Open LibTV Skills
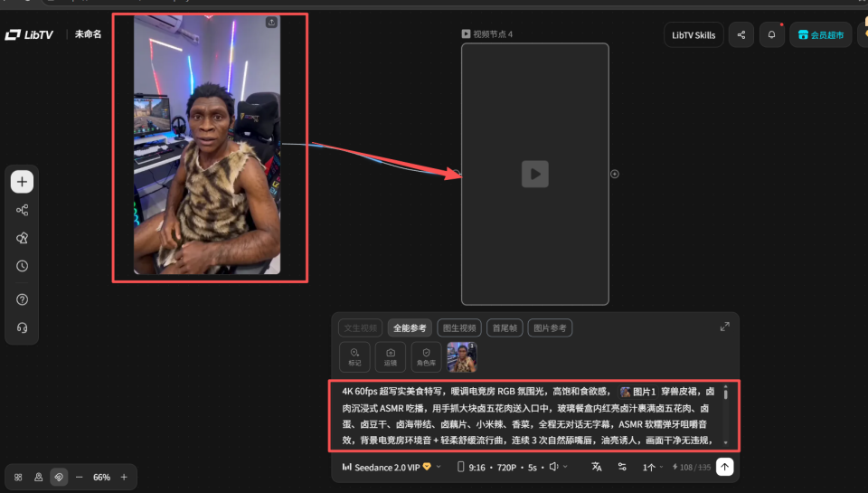The image size is (868, 493). pyautogui.click(x=693, y=35)
